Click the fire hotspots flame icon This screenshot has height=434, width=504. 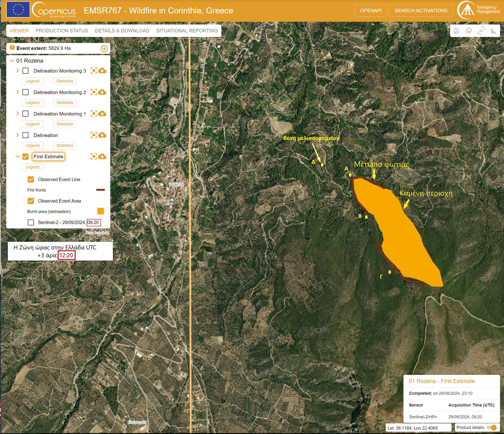coord(456,31)
